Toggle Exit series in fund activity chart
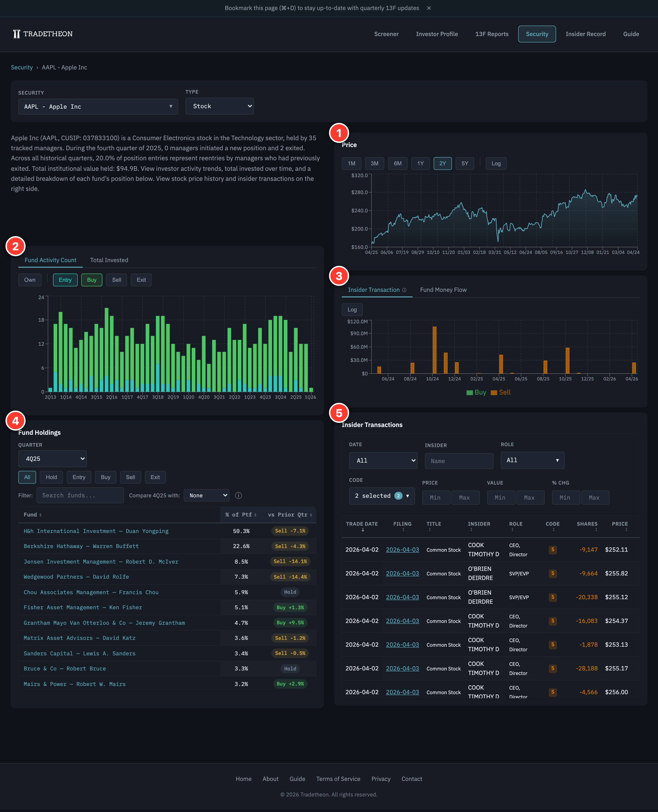The height and width of the screenshot is (812, 658). pyautogui.click(x=141, y=280)
